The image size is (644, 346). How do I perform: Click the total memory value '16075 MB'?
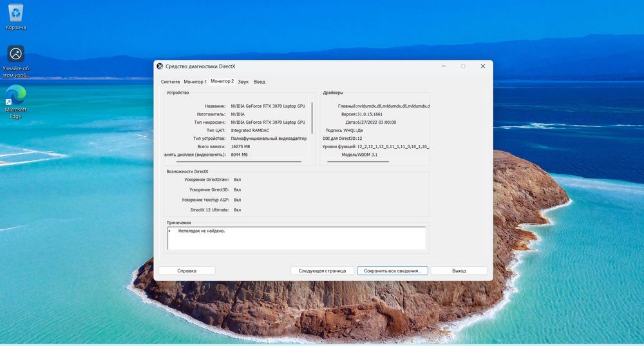click(240, 147)
